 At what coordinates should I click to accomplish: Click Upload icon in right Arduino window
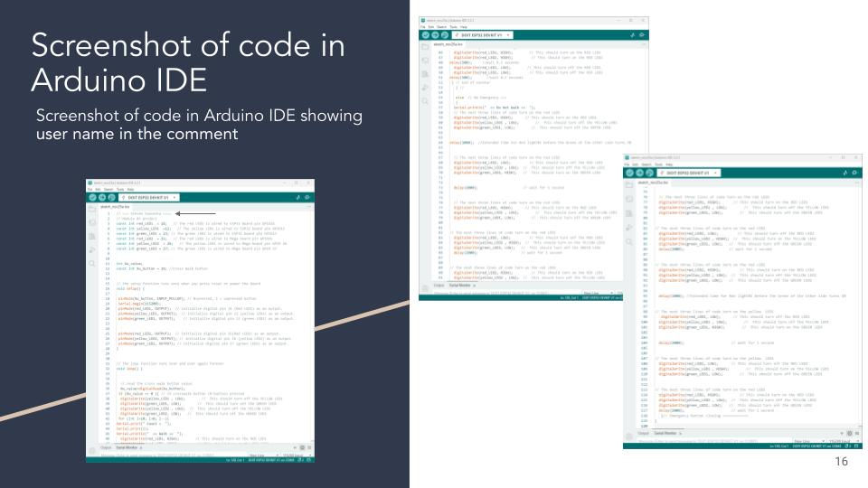pyautogui.click(x=639, y=173)
